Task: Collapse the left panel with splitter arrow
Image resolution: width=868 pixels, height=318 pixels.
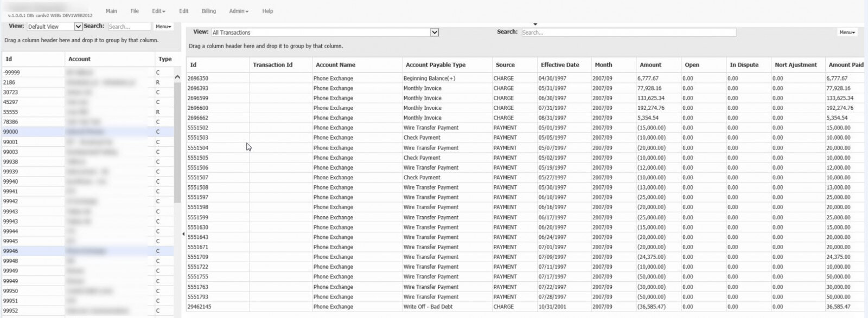Action: pos(183,234)
